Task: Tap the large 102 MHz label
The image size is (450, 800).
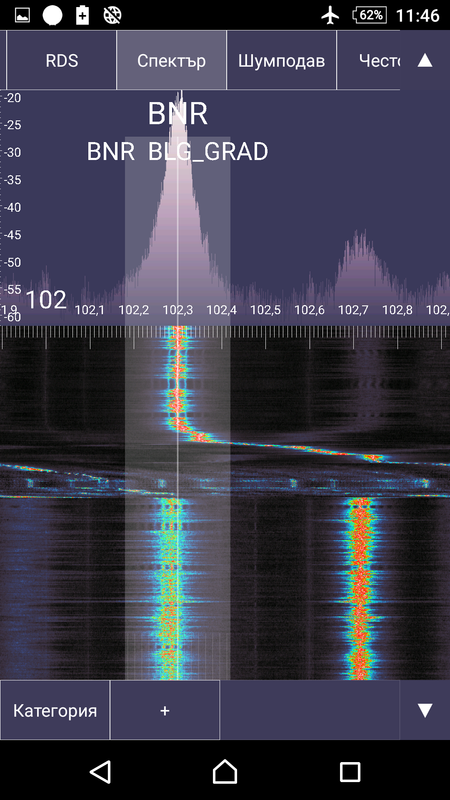Action: 46,300
